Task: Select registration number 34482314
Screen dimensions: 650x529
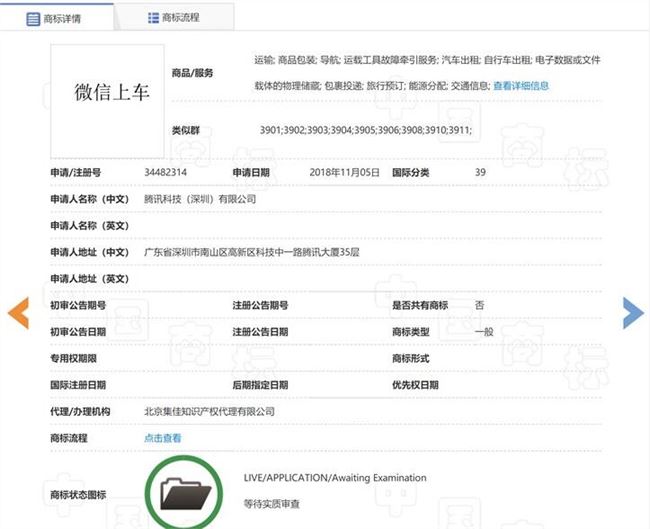Action: click(x=165, y=172)
